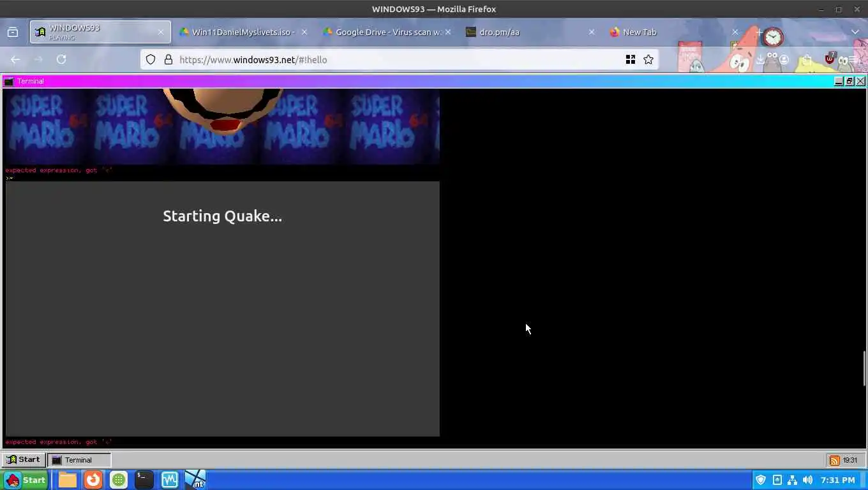Open the system monitor taskbar icon
868x490 pixels.
click(170, 480)
